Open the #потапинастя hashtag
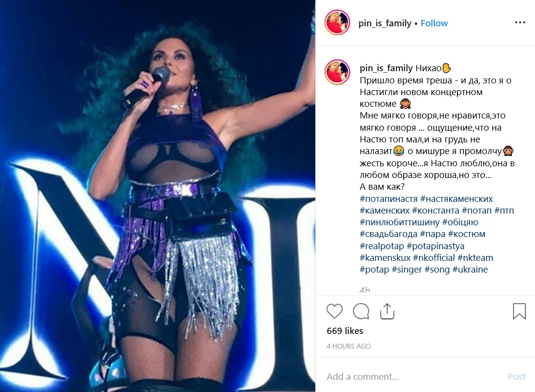Image resolution: width=535 pixels, height=392 pixels. click(389, 199)
